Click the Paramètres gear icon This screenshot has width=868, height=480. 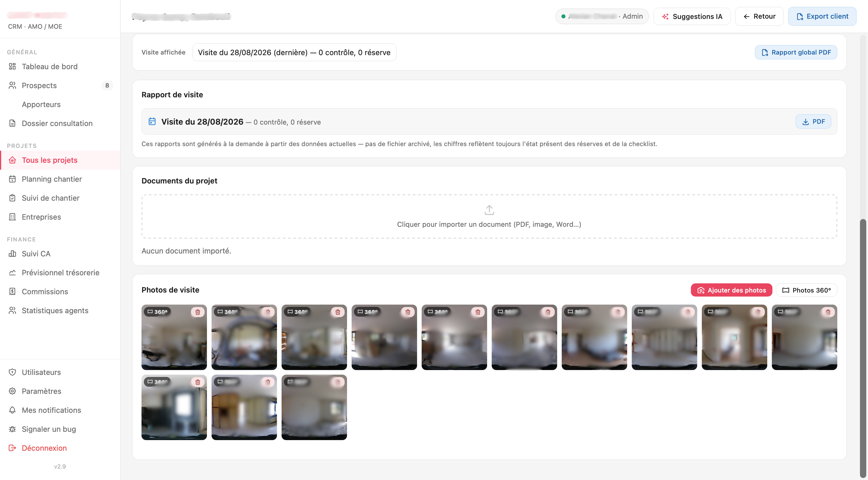[12, 391]
